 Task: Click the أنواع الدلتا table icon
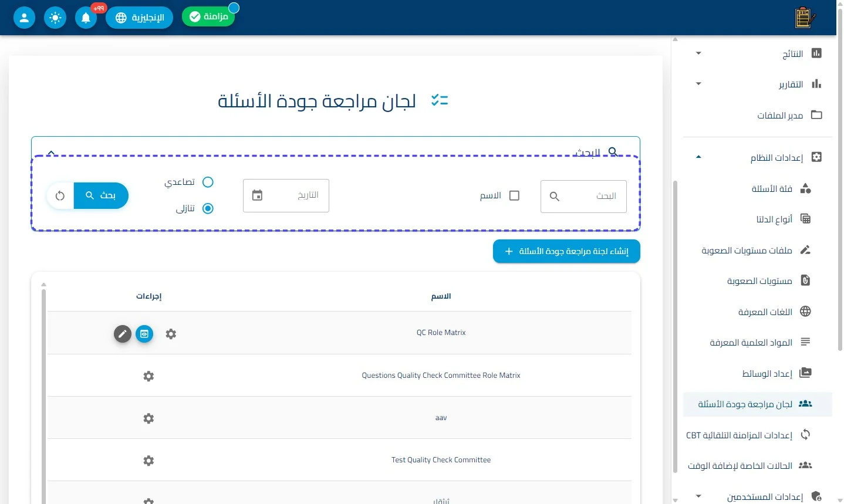point(805,219)
